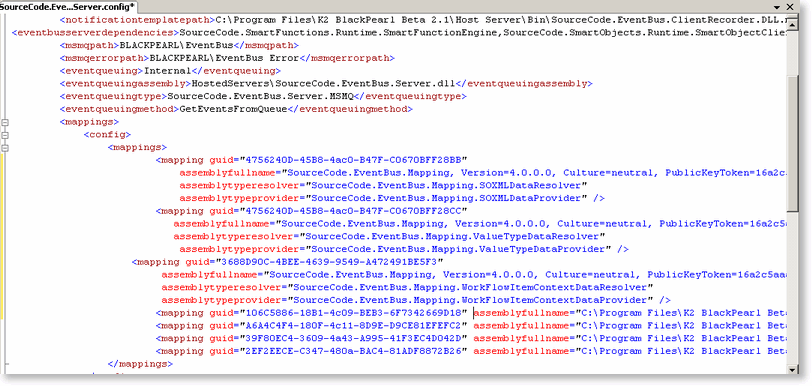The height and width of the screenshot is (386, 812).
Task: Click the WorkFlowItemContextDataProvider value
Action: [x=470, y=300]
